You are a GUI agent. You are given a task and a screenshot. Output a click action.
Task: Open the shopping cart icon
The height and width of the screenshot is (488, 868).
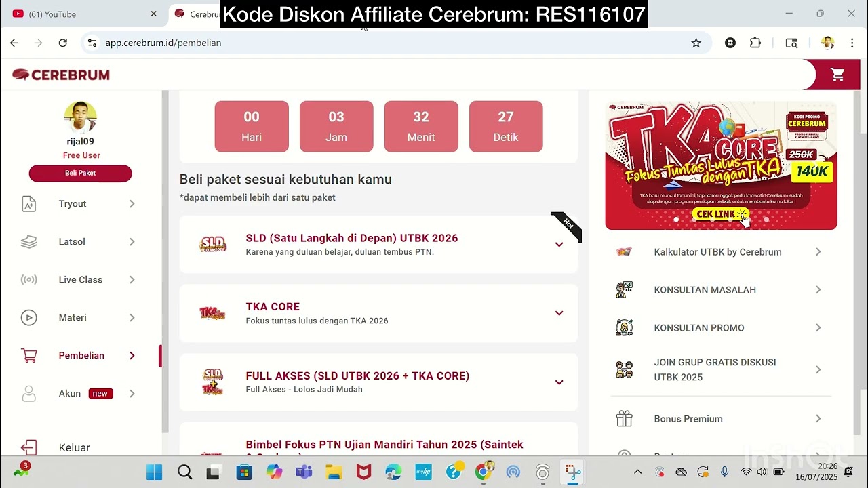pyautogui.click(x=837, y=75)
